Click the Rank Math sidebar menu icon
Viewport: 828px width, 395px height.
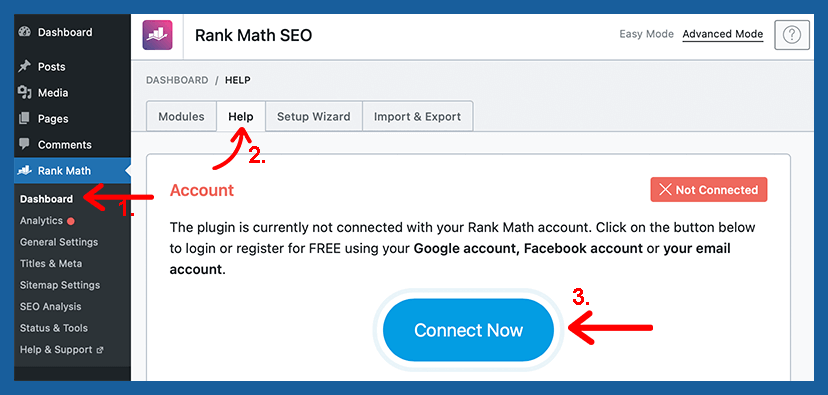[24, 171]
